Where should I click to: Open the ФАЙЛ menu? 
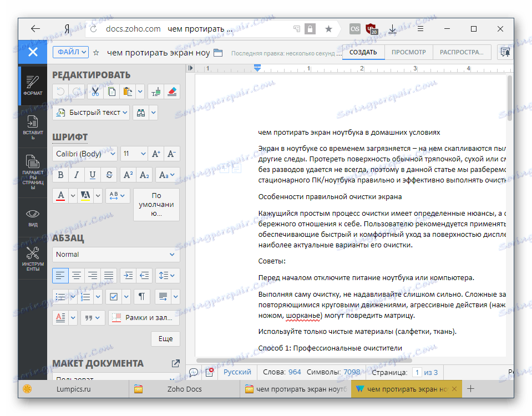70,52
